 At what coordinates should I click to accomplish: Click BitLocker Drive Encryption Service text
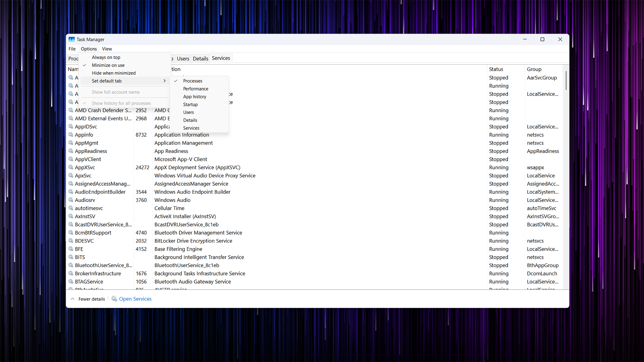[x=193, y=241]
